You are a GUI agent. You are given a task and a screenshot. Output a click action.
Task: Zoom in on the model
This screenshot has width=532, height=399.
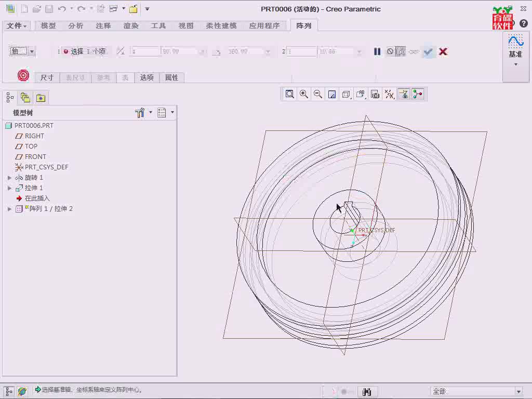[303, 94]
